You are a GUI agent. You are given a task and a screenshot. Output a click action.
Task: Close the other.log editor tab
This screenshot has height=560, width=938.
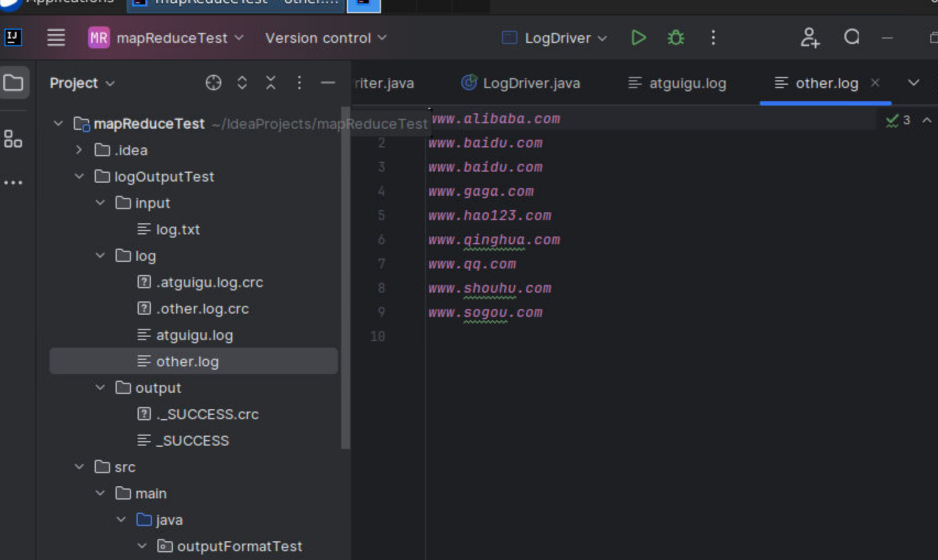[875, 83]
